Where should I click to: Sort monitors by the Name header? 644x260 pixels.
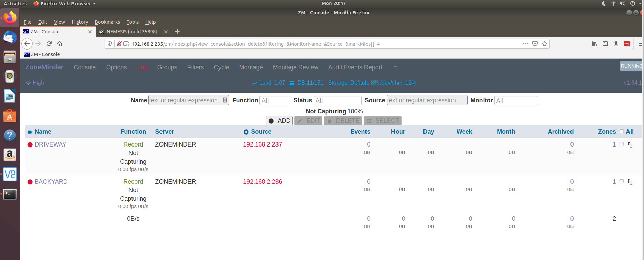[x=43, y=132]
